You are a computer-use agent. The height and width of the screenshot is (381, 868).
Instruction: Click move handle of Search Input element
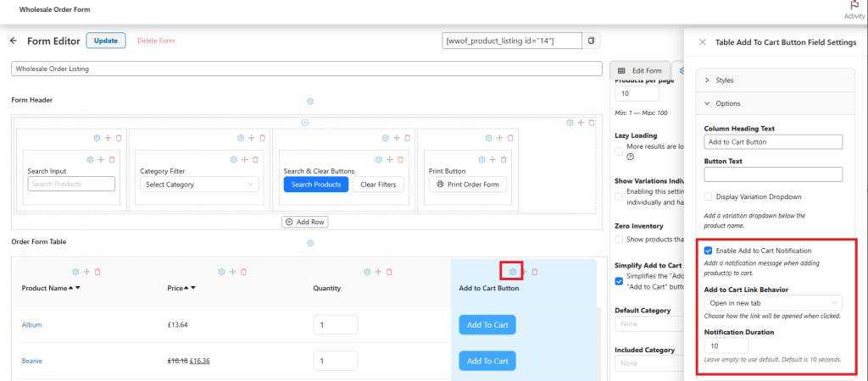(101, 159)
